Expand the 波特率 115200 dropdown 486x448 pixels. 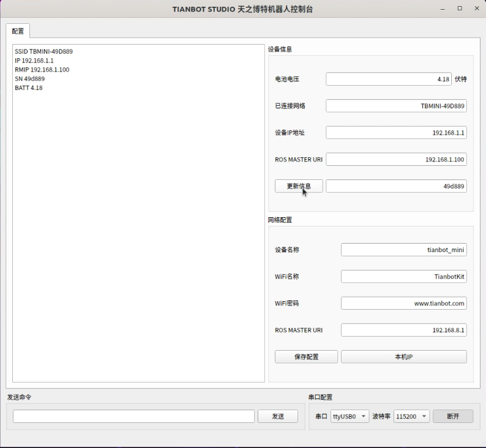point(412,416)
